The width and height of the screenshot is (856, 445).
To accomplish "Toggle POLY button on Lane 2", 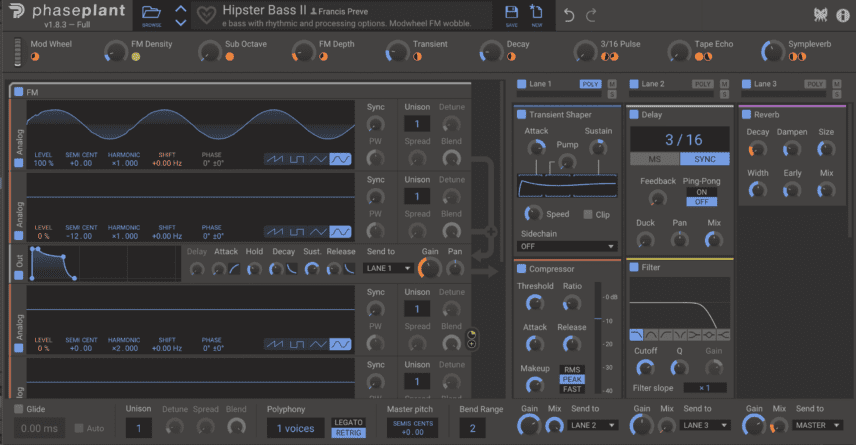I will 703,84.
